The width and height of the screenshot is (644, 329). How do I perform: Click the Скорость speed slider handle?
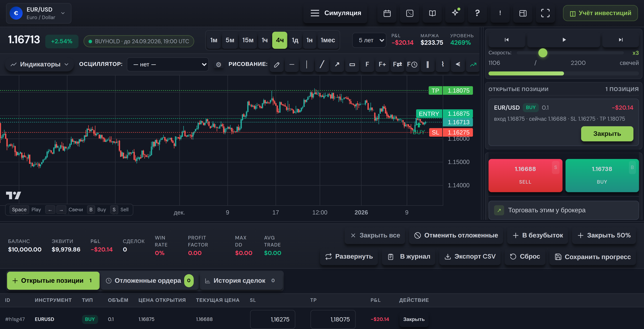coord(543,53)
